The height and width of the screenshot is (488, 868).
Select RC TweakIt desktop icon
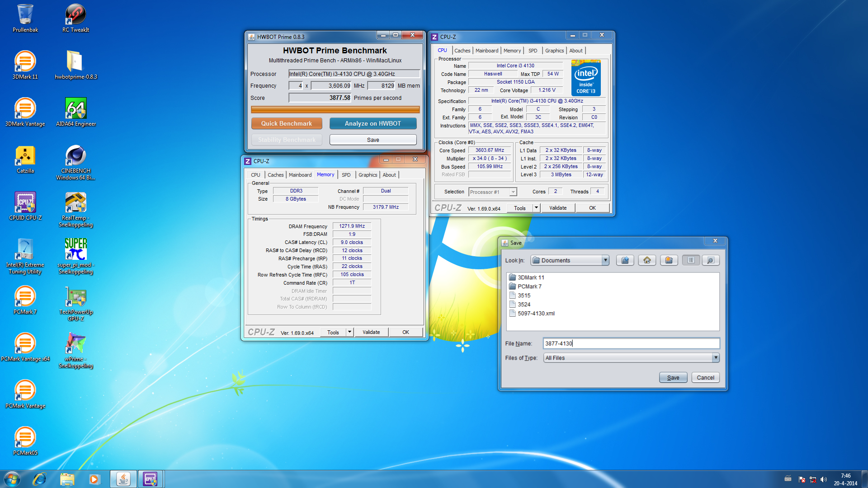coord(76,18)
